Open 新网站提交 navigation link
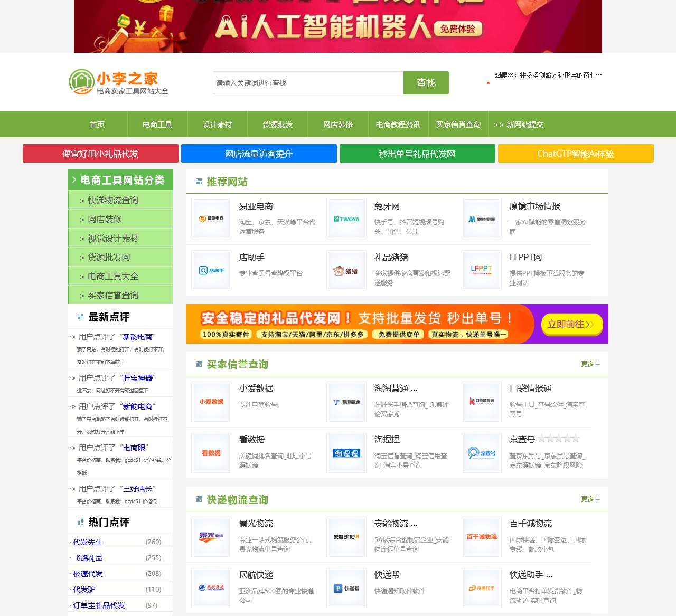This screenshot has width=676, height=616. tap(519, 125)
